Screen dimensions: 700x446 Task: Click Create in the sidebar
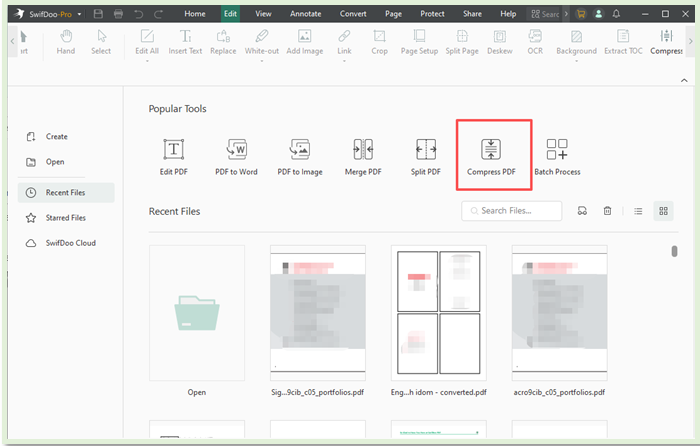[47, 137]
